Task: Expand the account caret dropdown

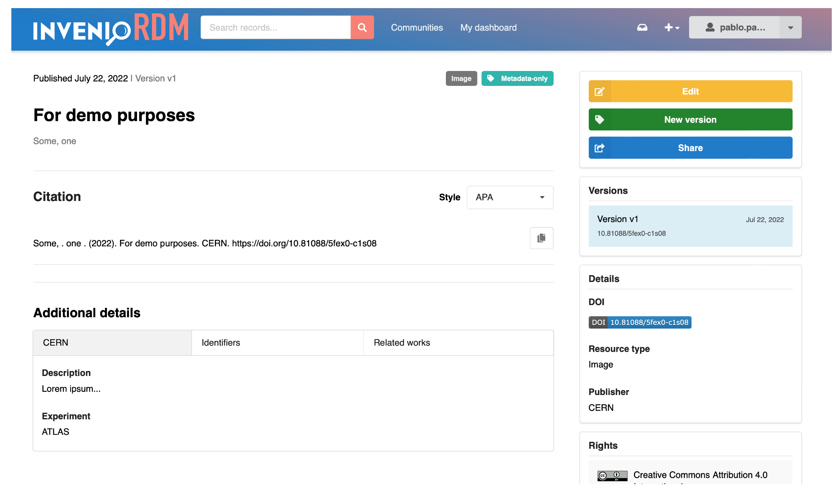Action: coord(790,27)
